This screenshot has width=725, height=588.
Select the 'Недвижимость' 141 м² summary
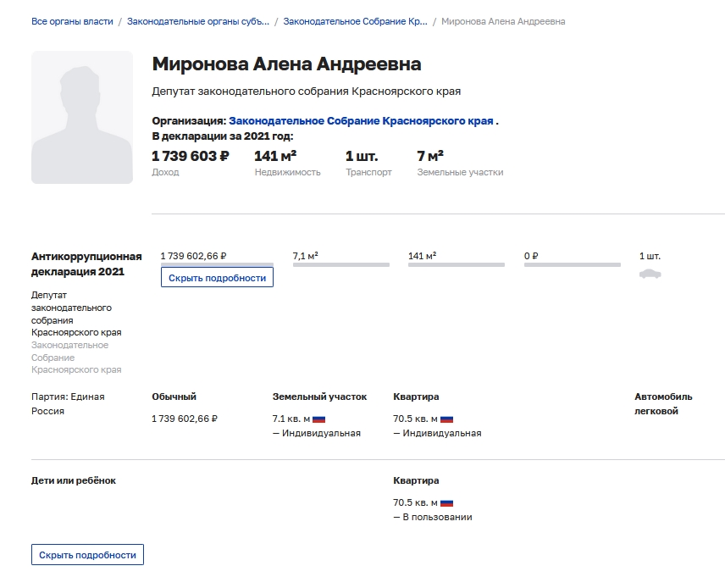coord(275,156)
